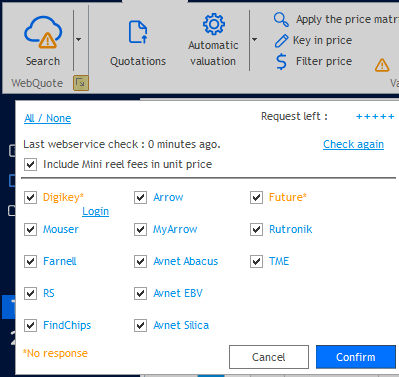Click the Automatic valuation gear icon
Image resolution: width=399 pixels, height=377 pixels.
pyautogui.click(x=214, y=24)
